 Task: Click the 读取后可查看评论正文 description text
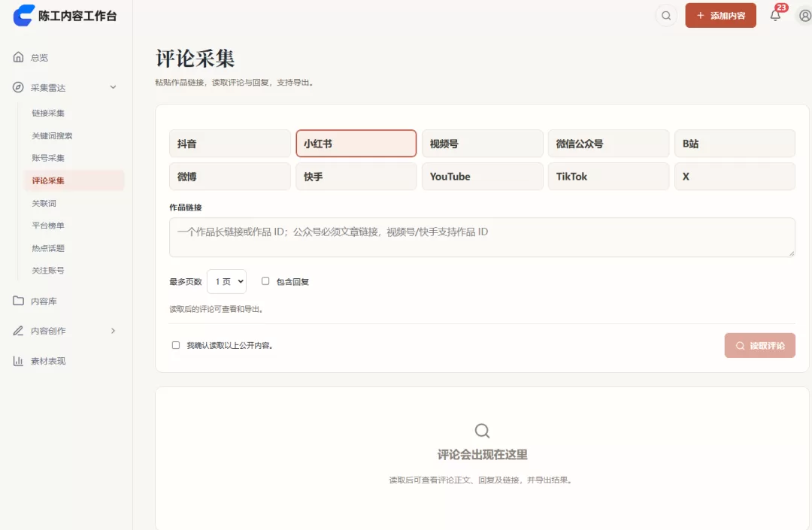[482, 480]
